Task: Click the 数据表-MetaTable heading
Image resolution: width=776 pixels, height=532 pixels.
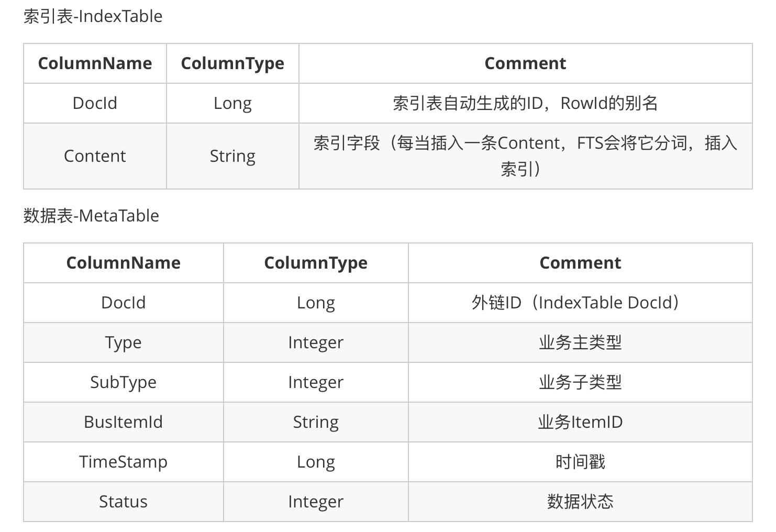Action: [91, 216]
